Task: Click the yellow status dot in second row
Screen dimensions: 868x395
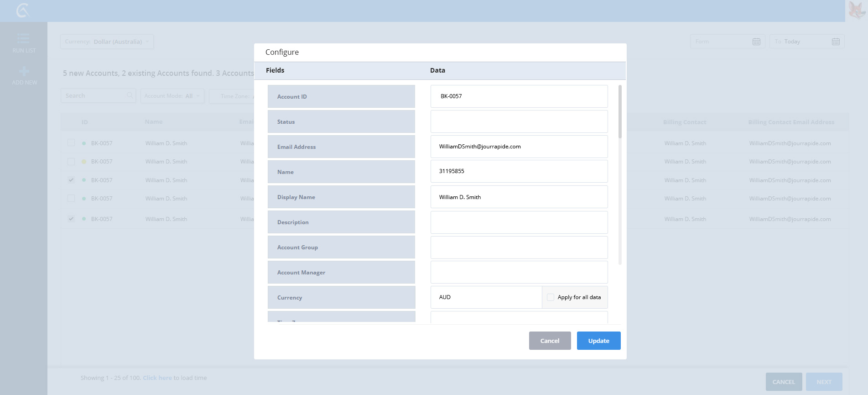Action: pyautogui.click(x=84, y=162)
